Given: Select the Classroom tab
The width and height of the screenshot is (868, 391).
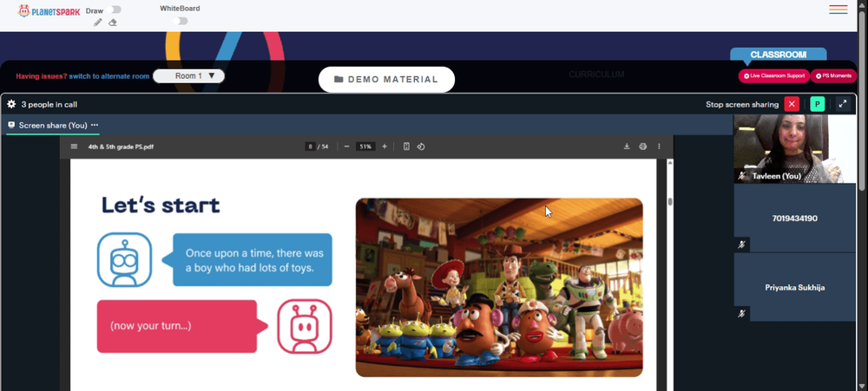Looking at the screenshot, I should coord(778,55).
